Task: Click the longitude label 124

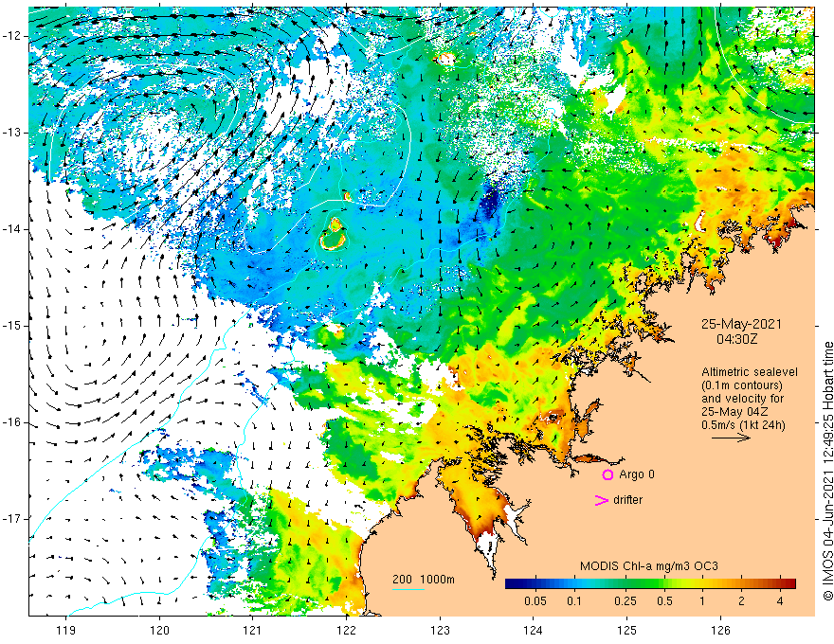Action: [534, 631]
